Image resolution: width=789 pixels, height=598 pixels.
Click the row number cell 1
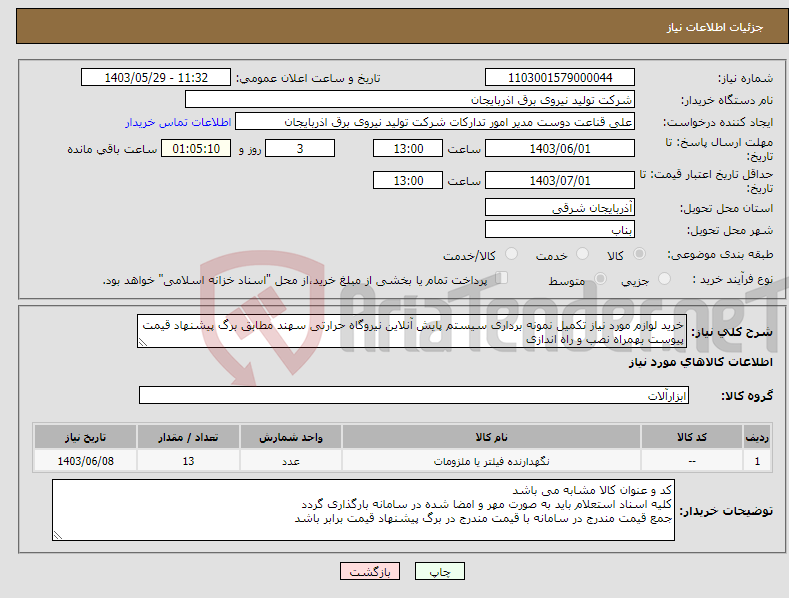click(757, 461)
